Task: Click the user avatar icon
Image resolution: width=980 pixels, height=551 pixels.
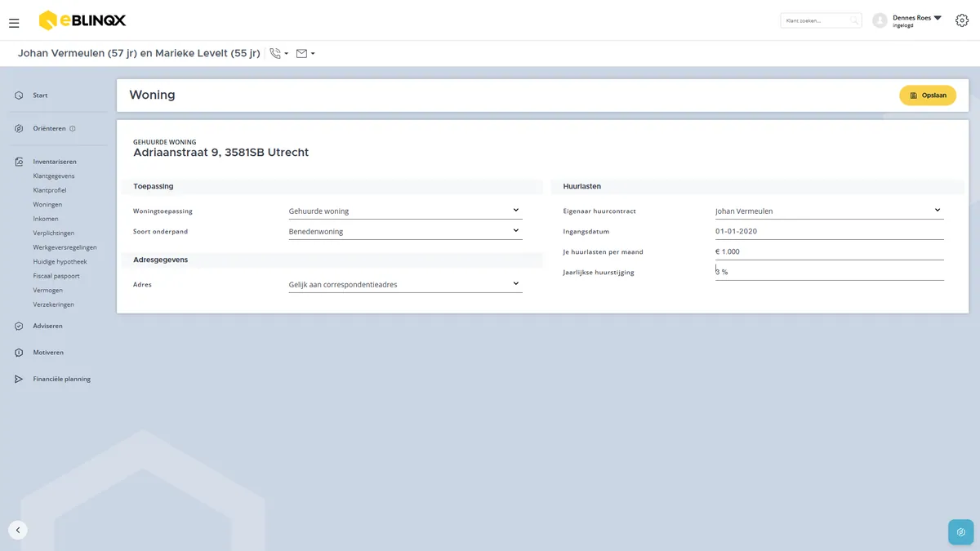Action: pos(880,20)
